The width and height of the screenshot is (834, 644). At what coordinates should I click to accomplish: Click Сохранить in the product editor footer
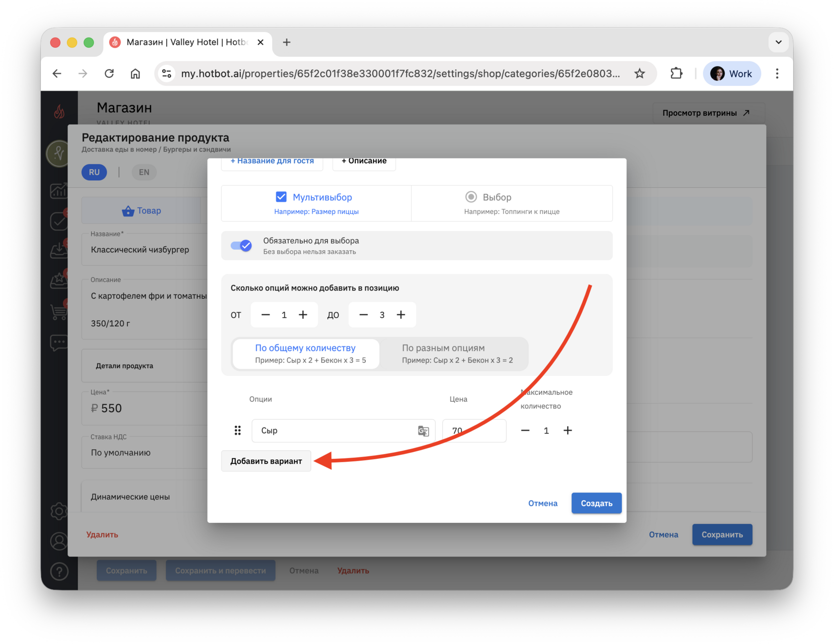pos(722,535)
